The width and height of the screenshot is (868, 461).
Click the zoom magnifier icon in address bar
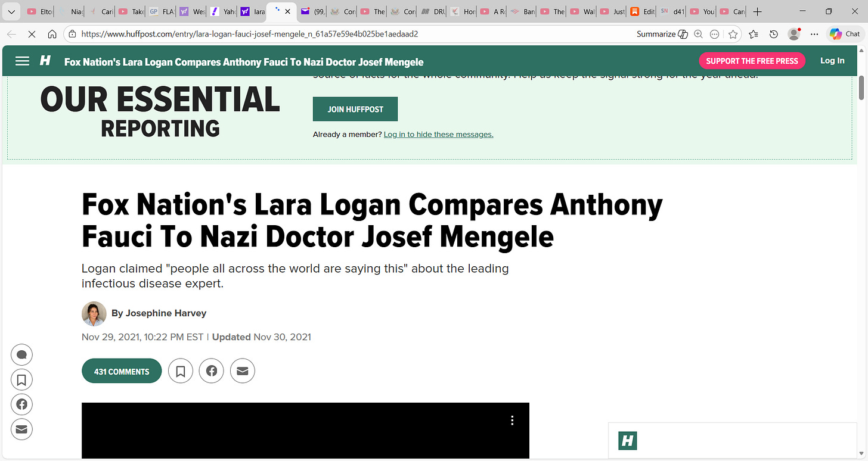(698, 34)
